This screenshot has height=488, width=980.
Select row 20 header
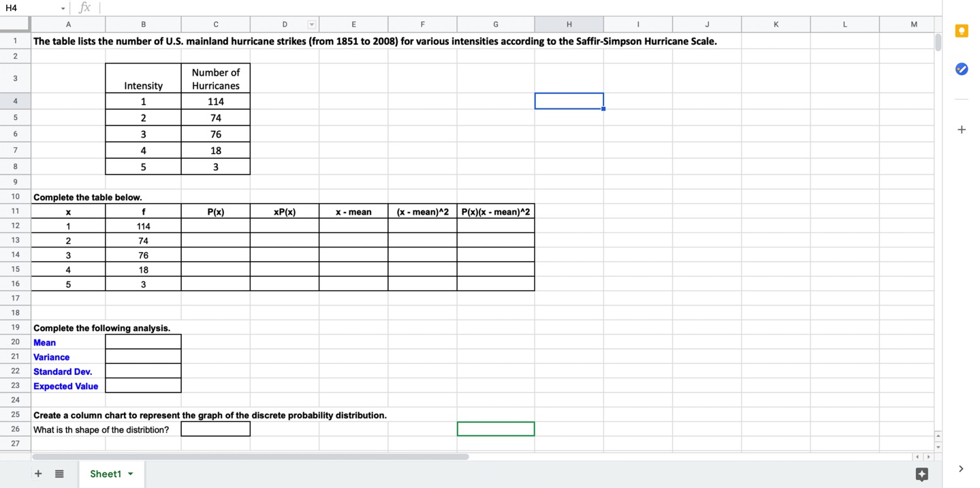pos(15,342)
